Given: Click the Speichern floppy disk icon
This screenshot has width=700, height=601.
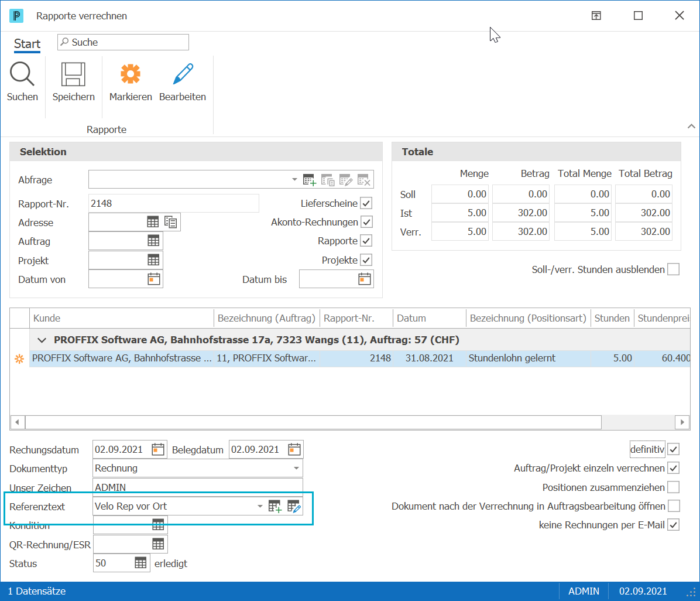Looking at the screenshot, I should coord(73,74).
